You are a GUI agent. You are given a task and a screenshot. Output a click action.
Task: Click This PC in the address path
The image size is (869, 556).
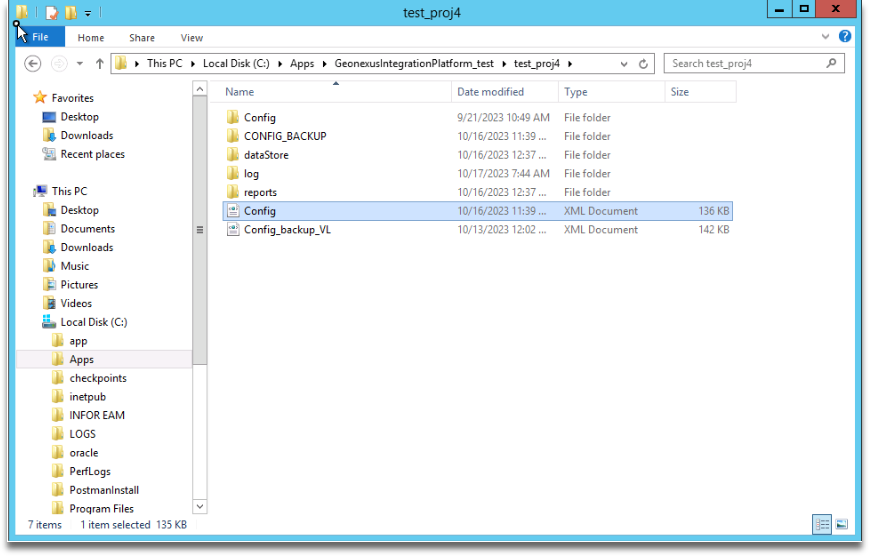click(x=165, y=63)
